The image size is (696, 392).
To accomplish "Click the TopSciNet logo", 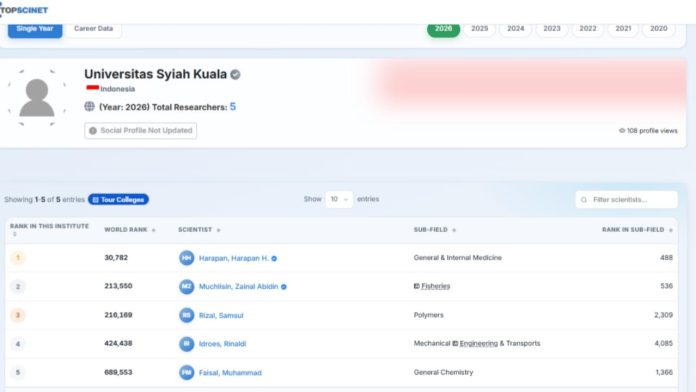I will [24, 10].
